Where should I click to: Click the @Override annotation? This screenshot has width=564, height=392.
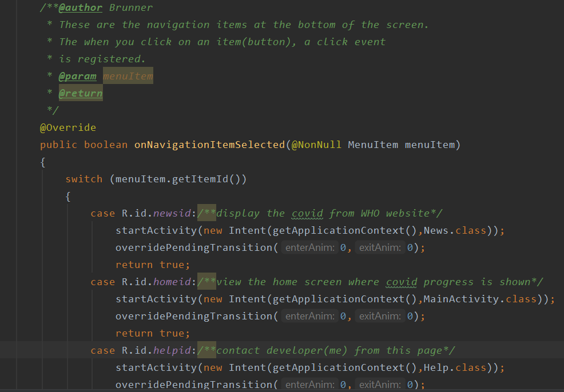[x=68, y=127]
